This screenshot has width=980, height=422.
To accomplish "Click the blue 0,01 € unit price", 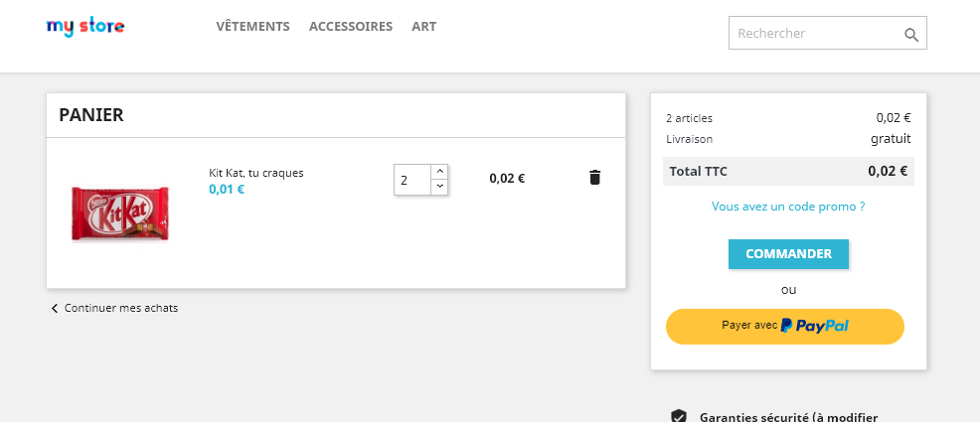I will click(227, 189).
